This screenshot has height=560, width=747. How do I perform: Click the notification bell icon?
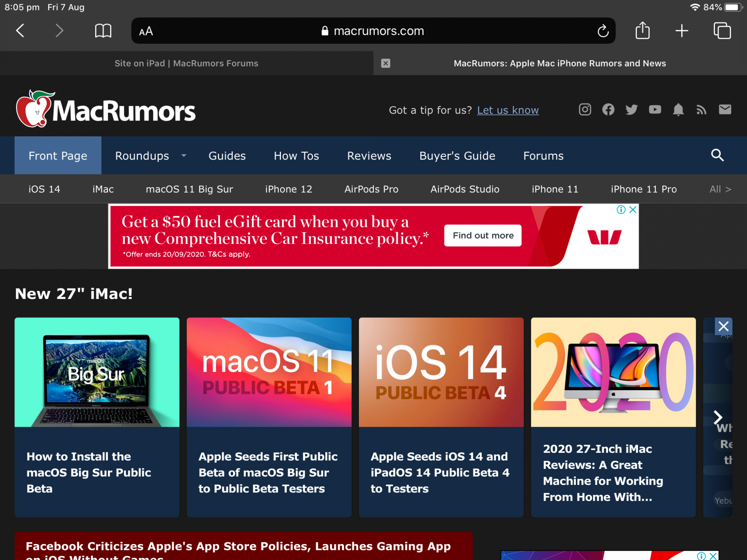pyautogui.click(x=678, y=109)
